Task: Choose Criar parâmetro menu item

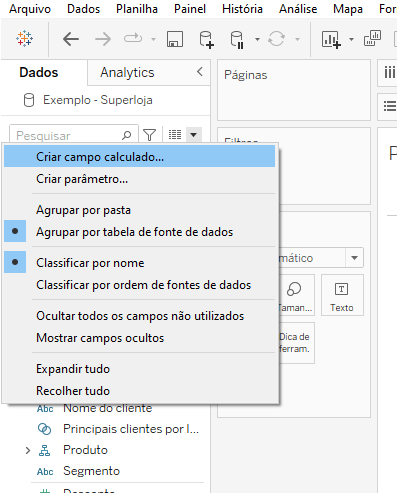Action: point(139,179)
